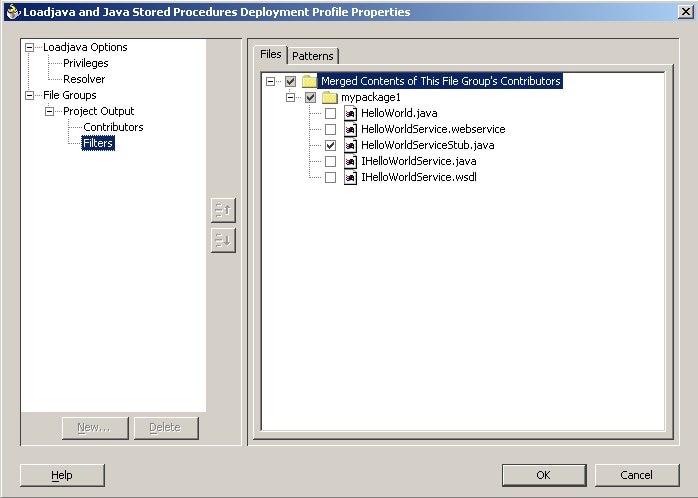The image size is (698, 498).
Task: Check the IHelloWorldService.java checkbox
Action: (x=330, y=162)
